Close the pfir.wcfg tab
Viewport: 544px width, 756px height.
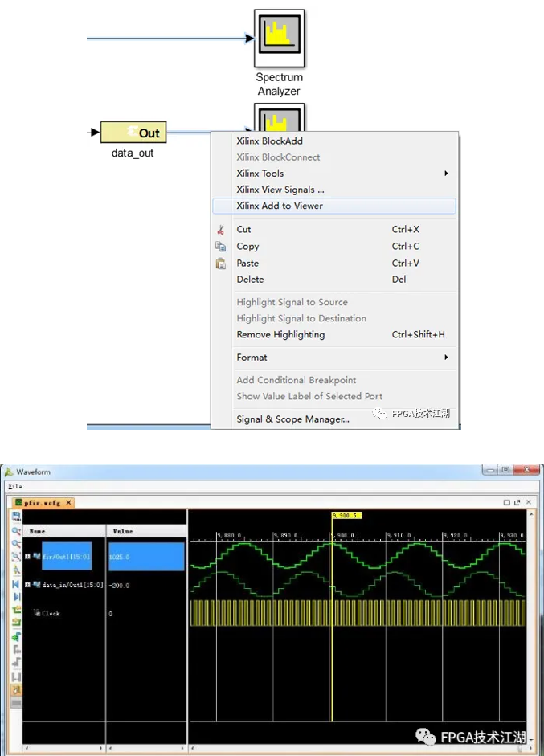pyautogui.click(x=68, y=502)
